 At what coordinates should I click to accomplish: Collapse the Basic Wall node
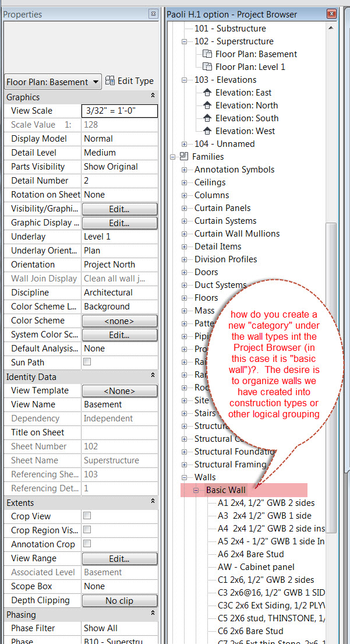pos(196,490)
